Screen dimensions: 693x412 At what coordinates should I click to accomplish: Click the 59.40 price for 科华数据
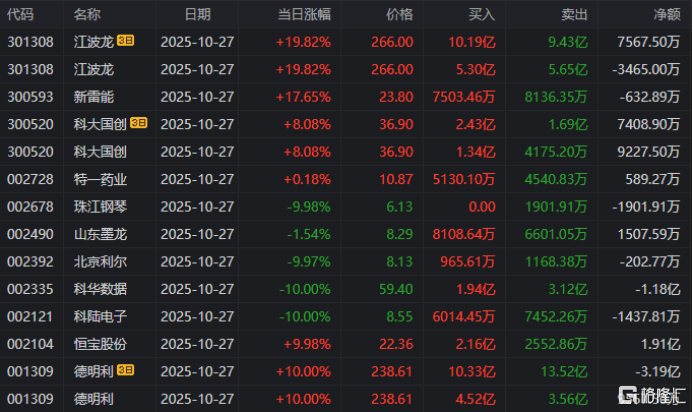click(396, 289)
